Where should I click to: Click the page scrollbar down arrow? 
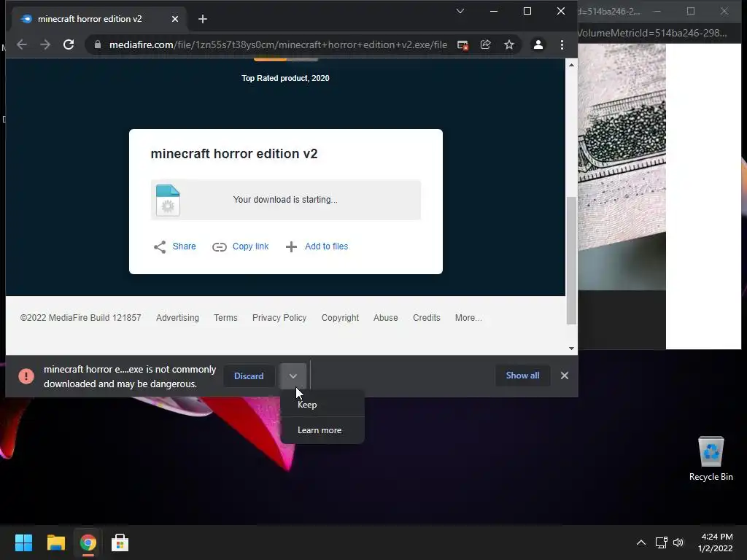pyautogui.click(x=571, y=349)
